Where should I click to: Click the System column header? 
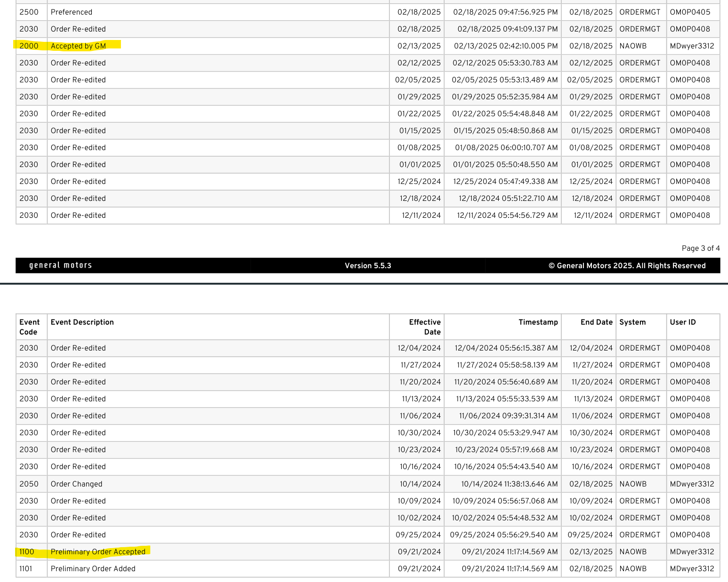point(632,322)
